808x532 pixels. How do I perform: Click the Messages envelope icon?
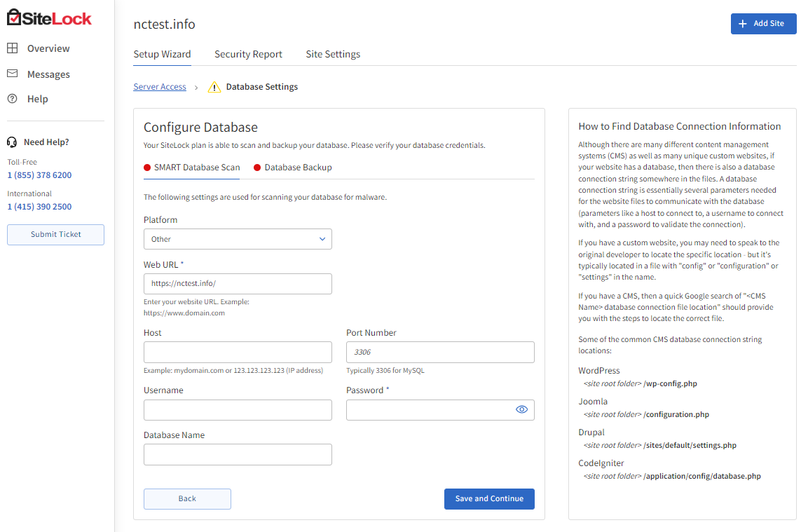point(13,74)
